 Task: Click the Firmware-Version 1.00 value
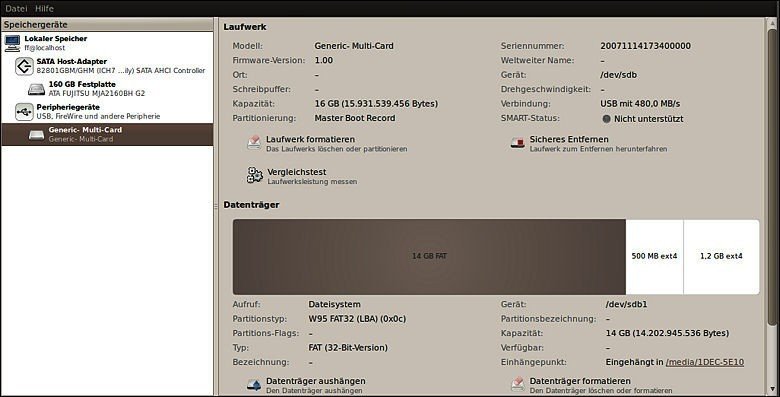pyautogui.click(x=324, y=60)
